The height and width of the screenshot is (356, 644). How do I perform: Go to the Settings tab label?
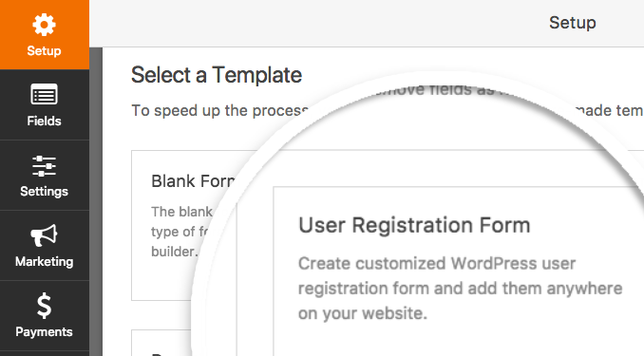(x=44, y=192)
